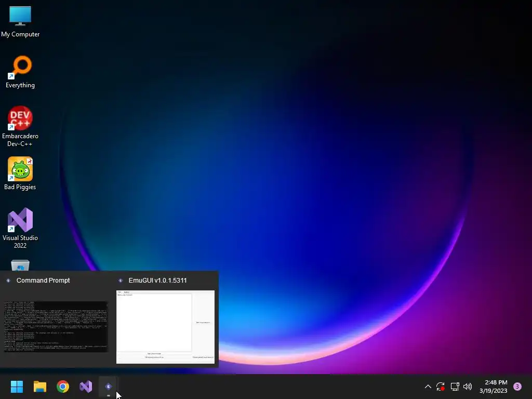
Task: Open the Windows Start menu
Action: click(17, 387)
